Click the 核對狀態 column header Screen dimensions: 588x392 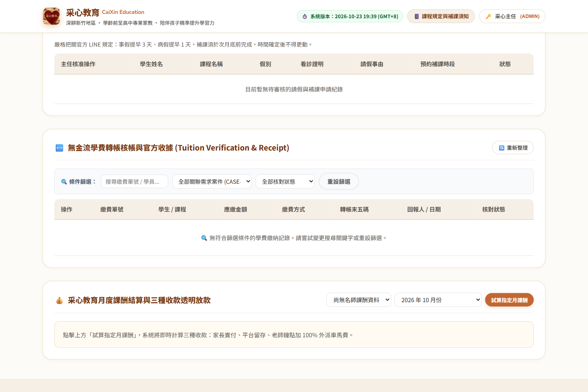494,210
